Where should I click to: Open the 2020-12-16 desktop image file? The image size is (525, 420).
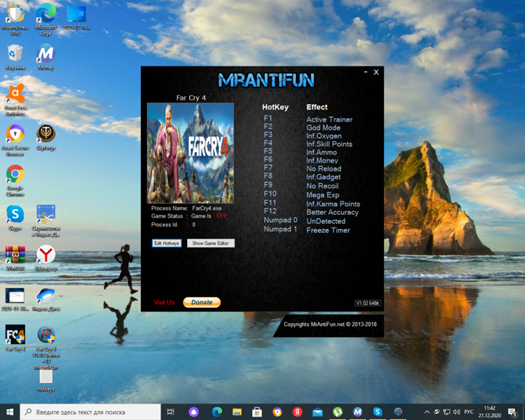[77, 18]
